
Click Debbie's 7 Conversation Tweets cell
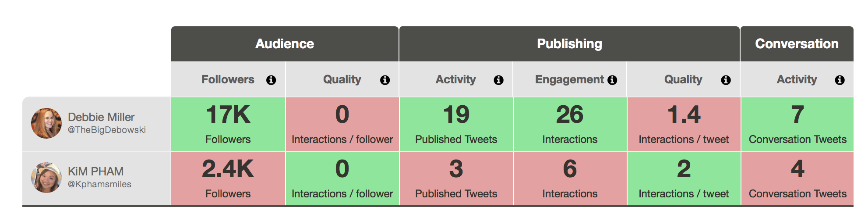[797, 124]
